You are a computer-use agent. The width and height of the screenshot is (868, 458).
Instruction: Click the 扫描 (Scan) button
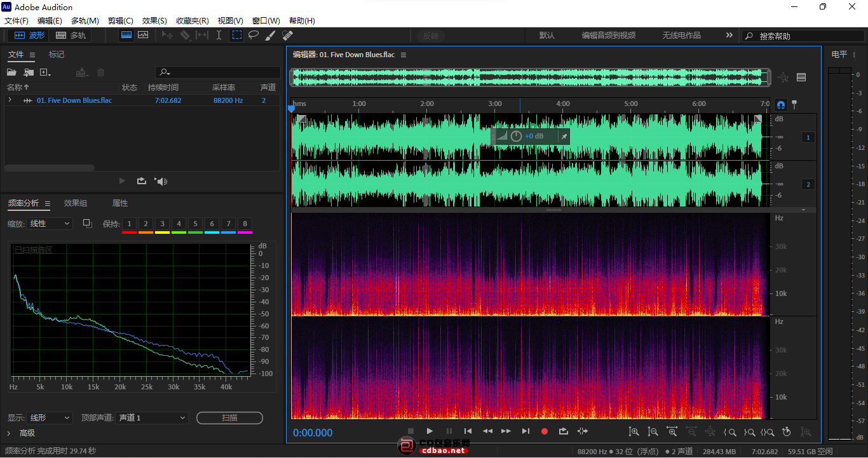229,418
